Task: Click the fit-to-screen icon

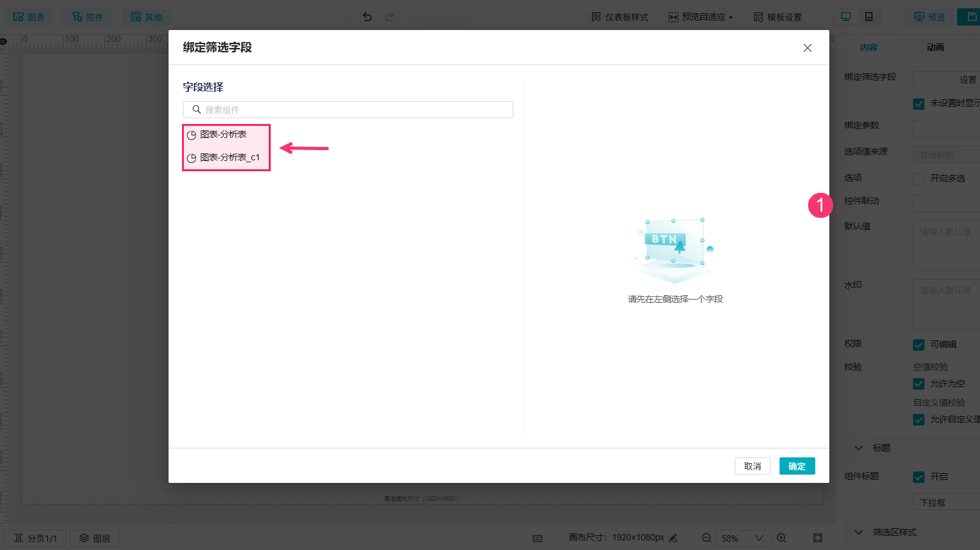Action: click(x=818, y=539)
